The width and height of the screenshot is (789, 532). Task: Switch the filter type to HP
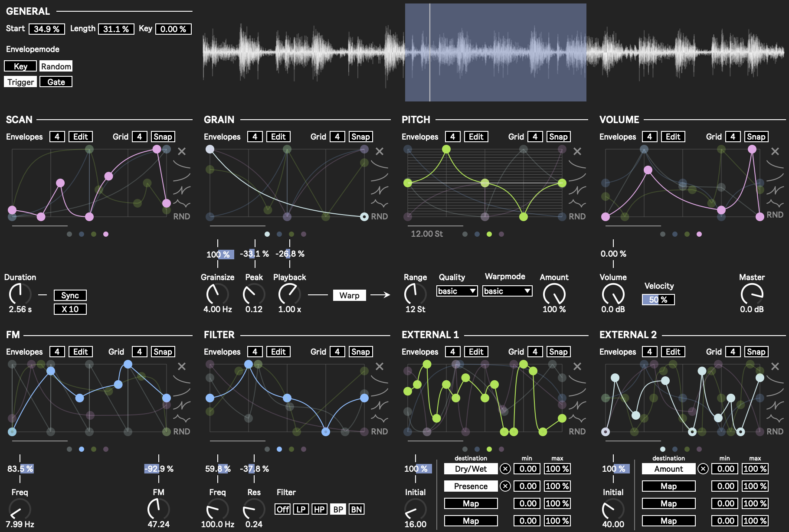[319, 509]
